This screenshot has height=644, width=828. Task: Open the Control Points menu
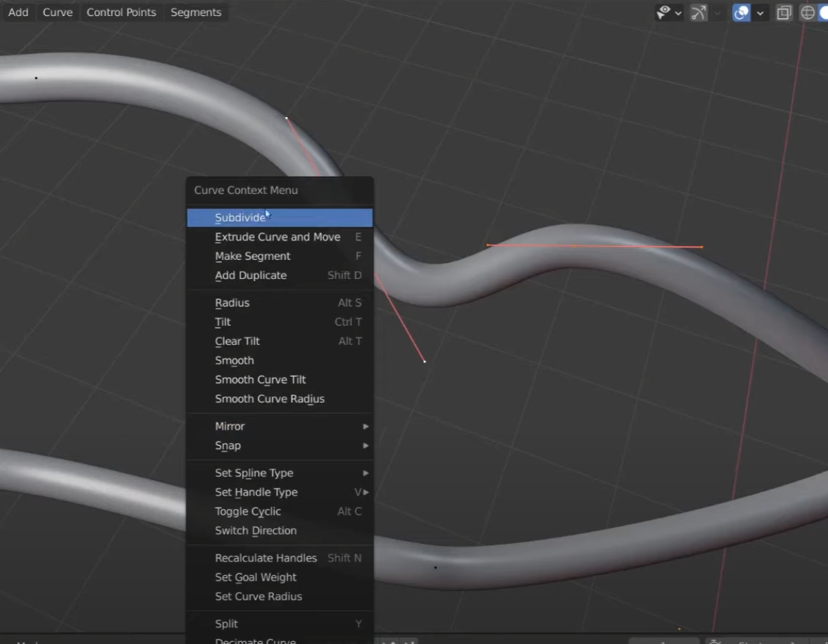[x=121, y=13]
